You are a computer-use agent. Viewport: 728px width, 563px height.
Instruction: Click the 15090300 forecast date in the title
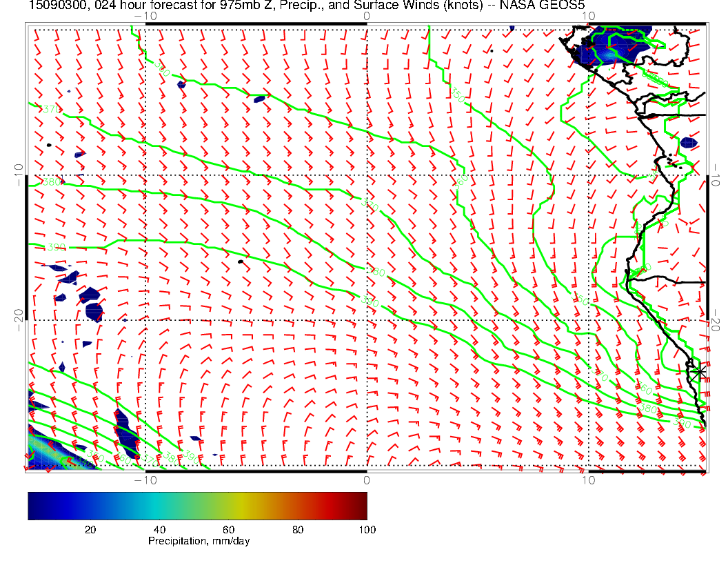[50, 5]
